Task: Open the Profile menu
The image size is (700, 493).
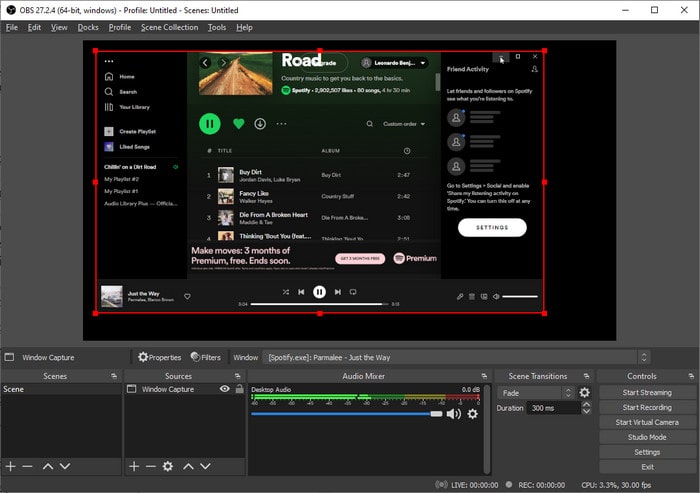Action: coord(120,27)
